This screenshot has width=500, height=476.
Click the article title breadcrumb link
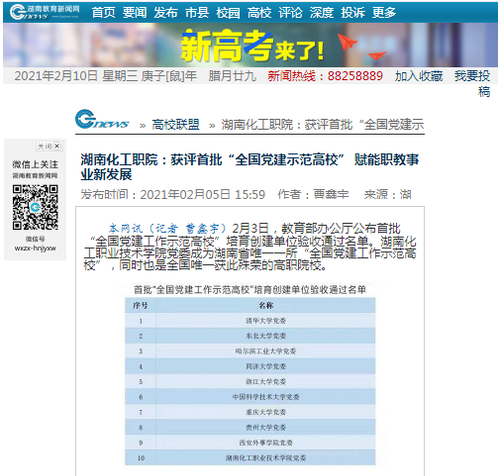322,125
